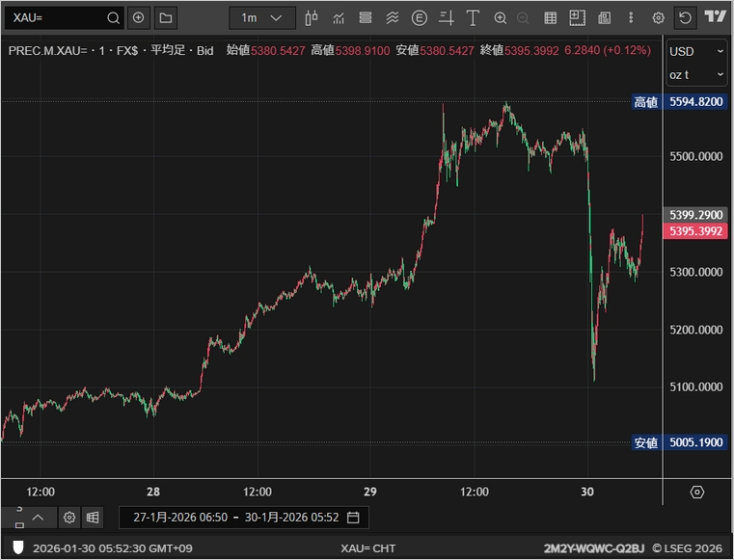Select the candlestick chart type icon

click(312, 17)
